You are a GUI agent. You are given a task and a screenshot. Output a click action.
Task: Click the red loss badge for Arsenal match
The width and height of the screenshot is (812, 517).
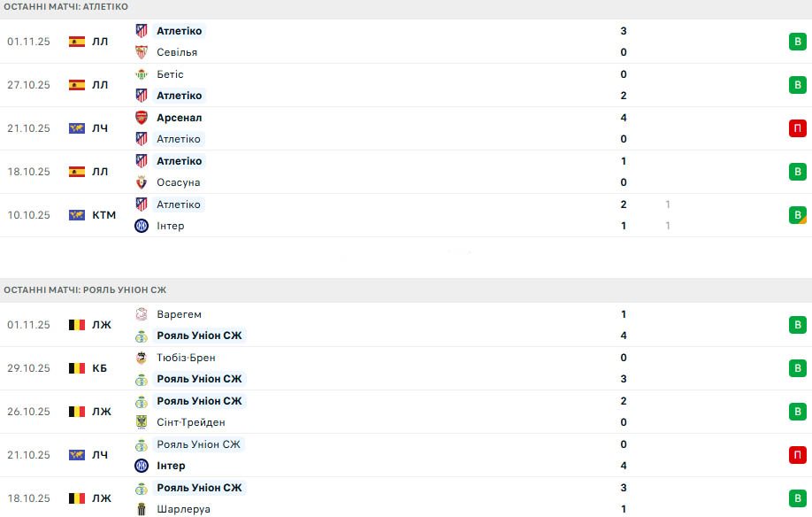click(x=798, y=128)
